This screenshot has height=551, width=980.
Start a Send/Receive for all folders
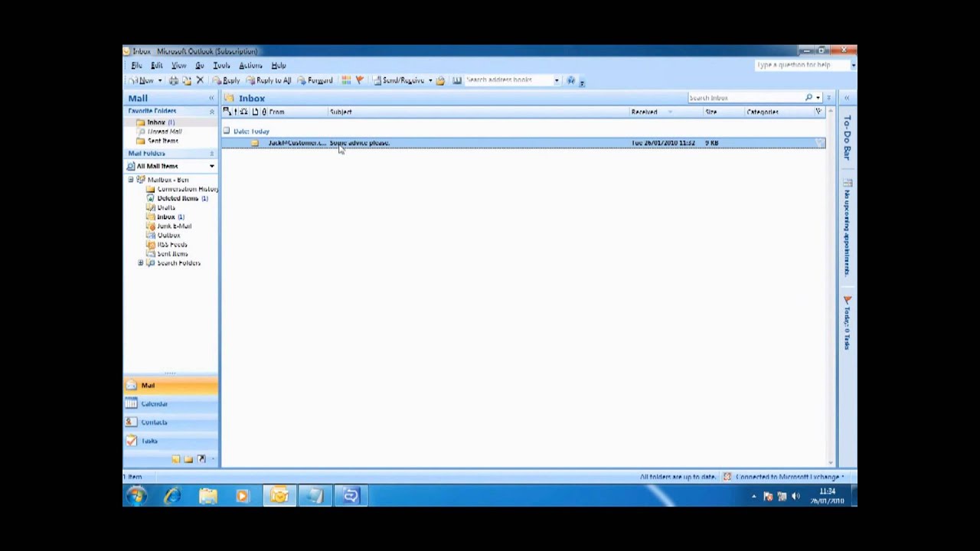398,80
